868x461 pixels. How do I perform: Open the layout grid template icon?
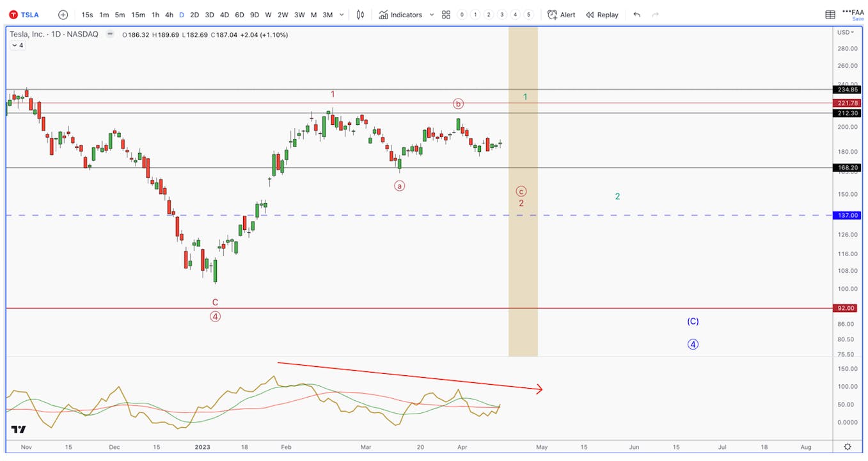[x=446, y=15]
